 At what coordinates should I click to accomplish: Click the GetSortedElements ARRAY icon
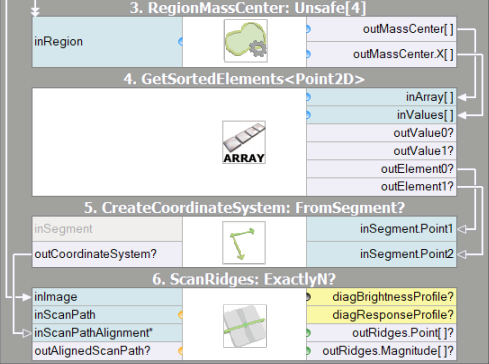[x=244, y=142]
